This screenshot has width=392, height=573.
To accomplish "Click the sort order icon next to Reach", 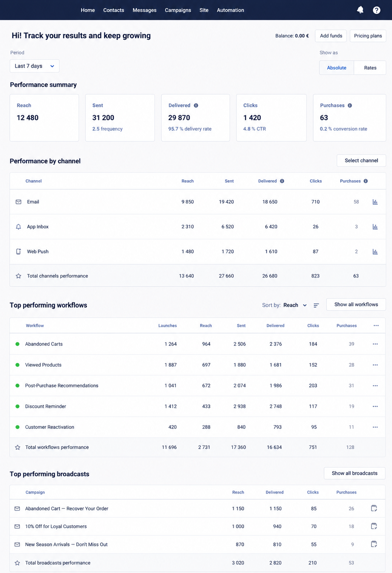I will (x=316, y=305).
